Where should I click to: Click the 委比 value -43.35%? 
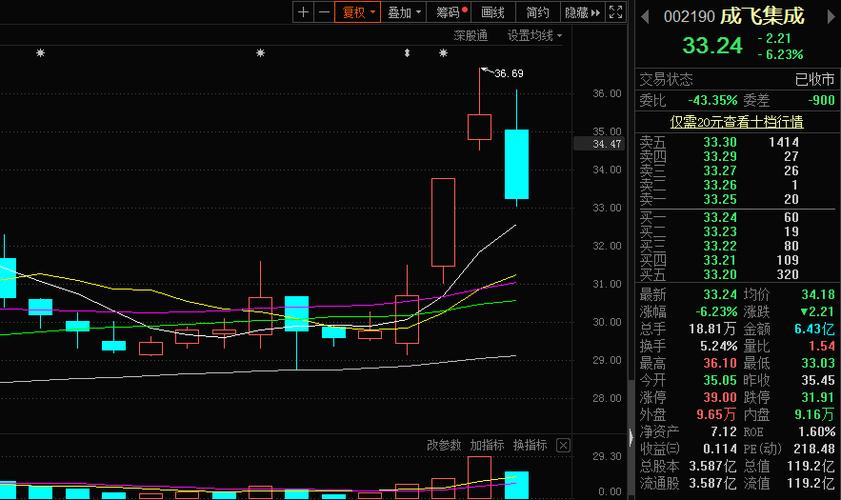712,100
